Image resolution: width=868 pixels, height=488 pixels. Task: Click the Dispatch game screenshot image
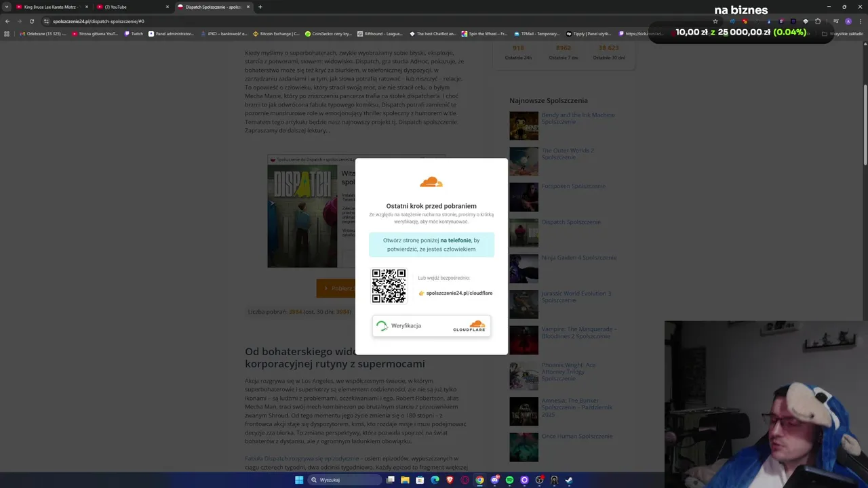coord(302,216)
